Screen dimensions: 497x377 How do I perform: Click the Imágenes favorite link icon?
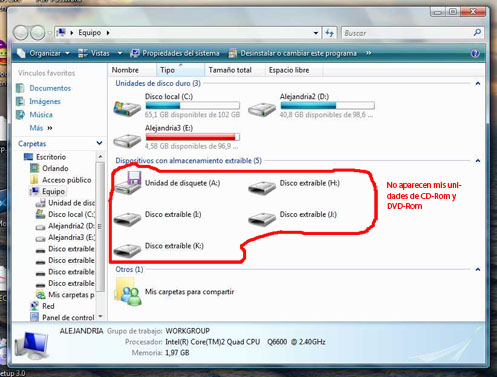[x=20, y=101]
